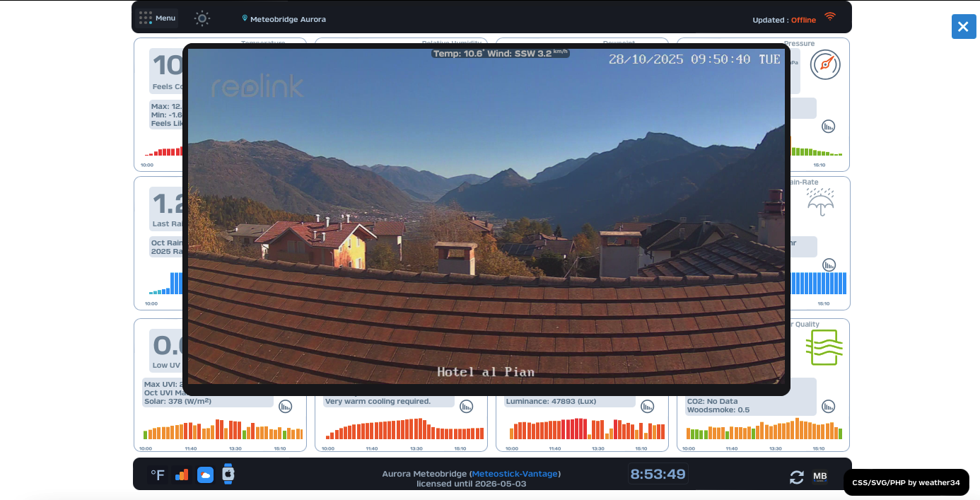
Task: Open the Pressure panel chart icon
Action: click(x=828, y=127)
